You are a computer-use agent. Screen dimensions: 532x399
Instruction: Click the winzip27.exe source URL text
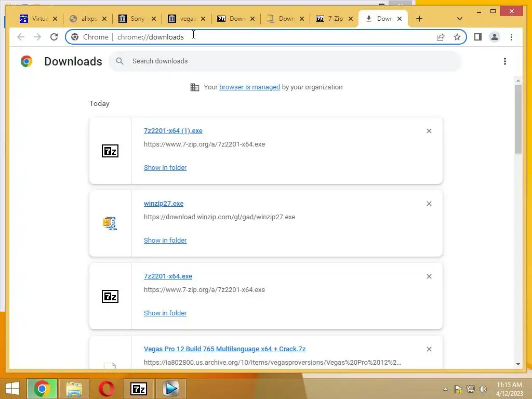(220, 217)
